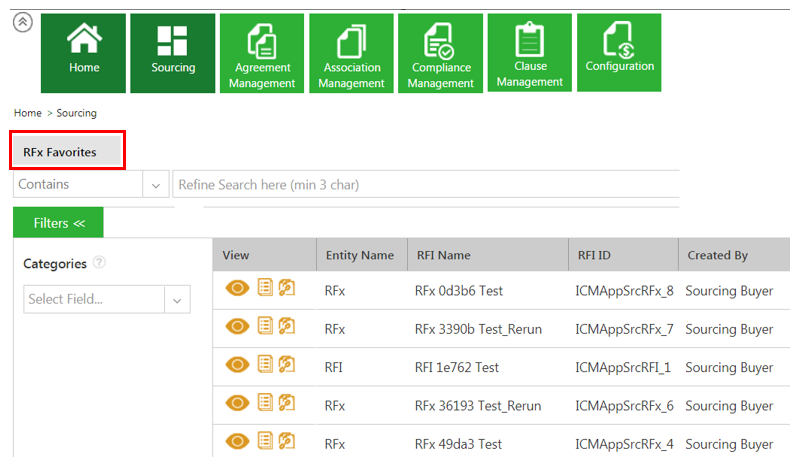Go to Association Management tile
810x468 pixels.
(352, 53)
